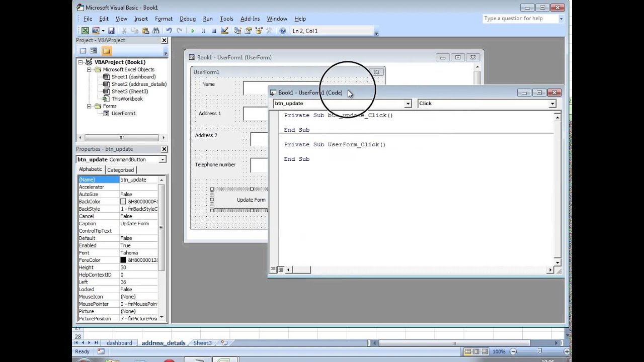Image resolution: width=644 pixels, height=362 pixels.
Task: Switch to Categorized properties tab
Action: [121, 170]
